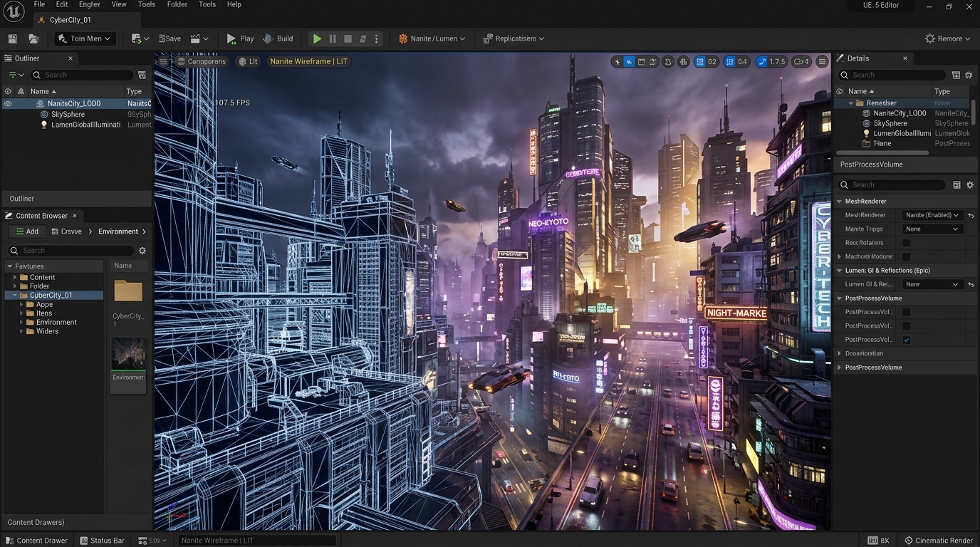Click the Unreal Engine logo
Viewport: 980px width, 547px height.
[x=14, y=11]
